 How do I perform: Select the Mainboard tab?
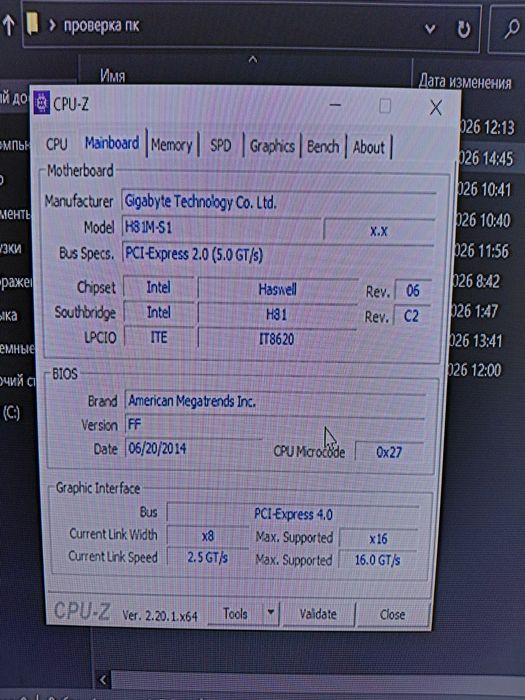[x=112, y=143]
